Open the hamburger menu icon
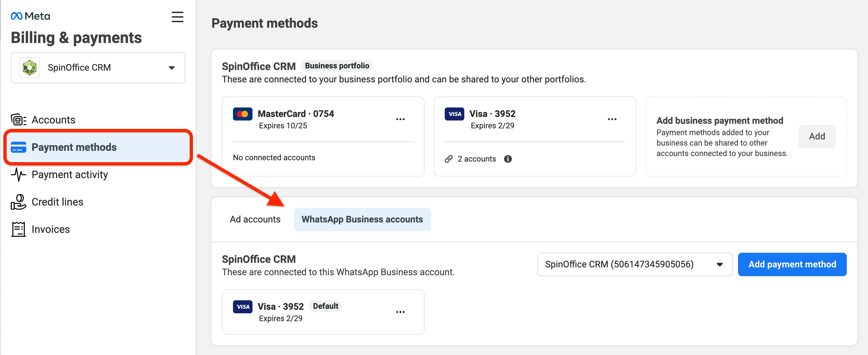This screenshot has width=868, height=355. 177,17
